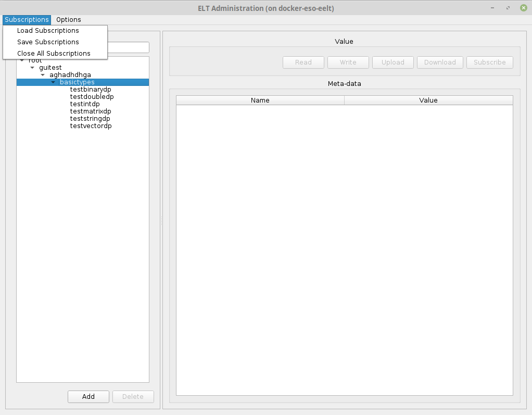The image size is (532, 415).
Task: Collapse the guitest tree node arrow
Action: [x=32, y=68]
